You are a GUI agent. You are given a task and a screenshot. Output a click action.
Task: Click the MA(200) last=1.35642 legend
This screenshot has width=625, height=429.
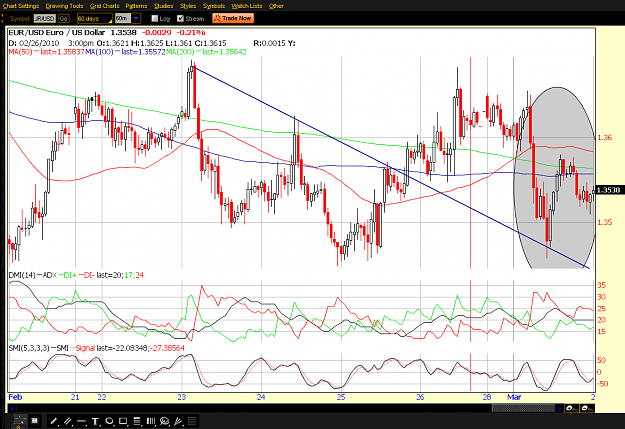pos(206,52)
